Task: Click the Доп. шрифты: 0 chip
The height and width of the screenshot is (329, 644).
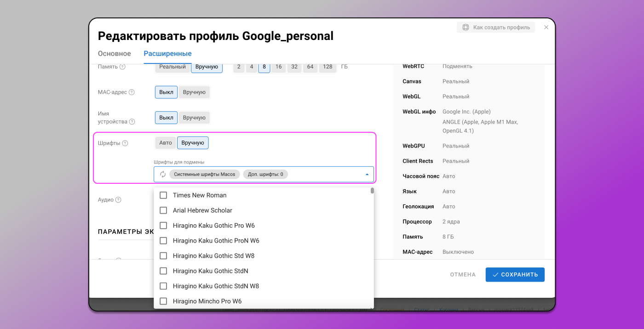Action: coord(265,175)
